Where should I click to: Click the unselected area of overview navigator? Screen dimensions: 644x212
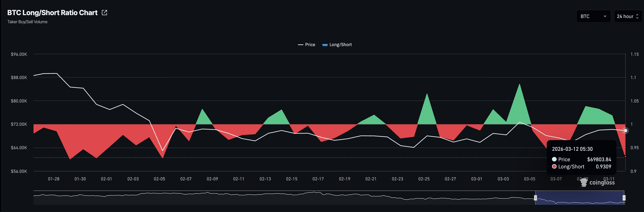[x=275, y=199]
